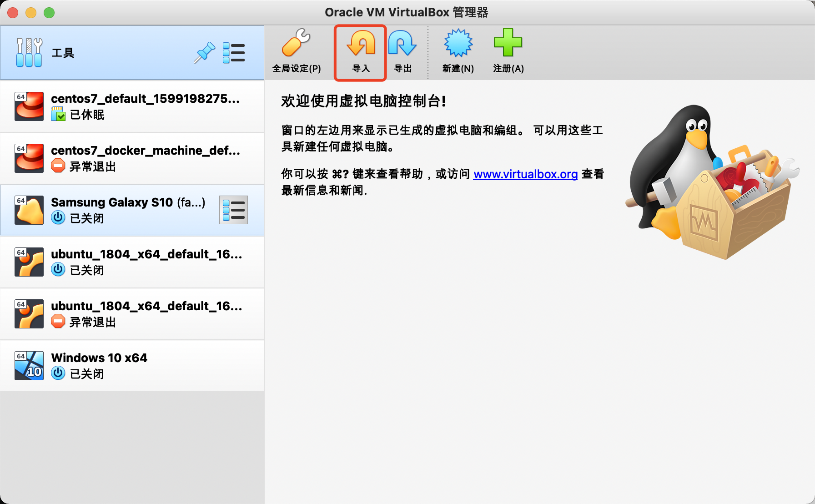This screenshot has height=504, width=815.
Task: Click the centos7_docker_machine red hat icon
Action: point(29,158)
